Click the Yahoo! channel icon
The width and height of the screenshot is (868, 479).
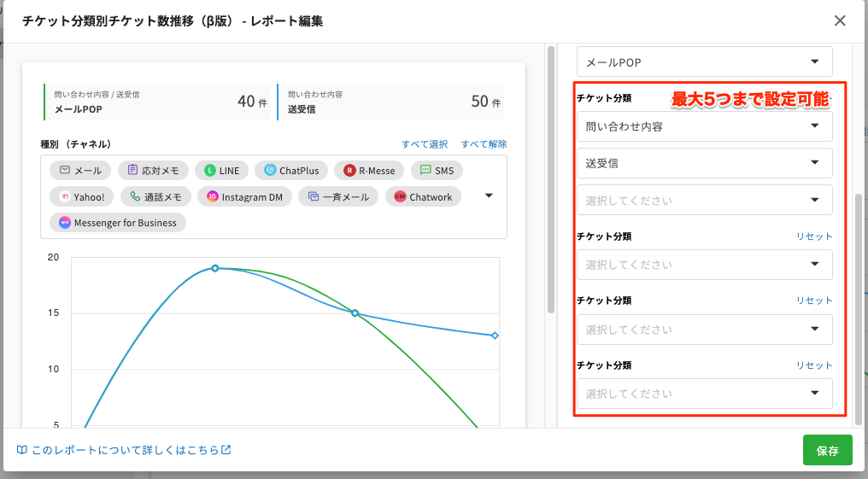(x=65, y=197)
